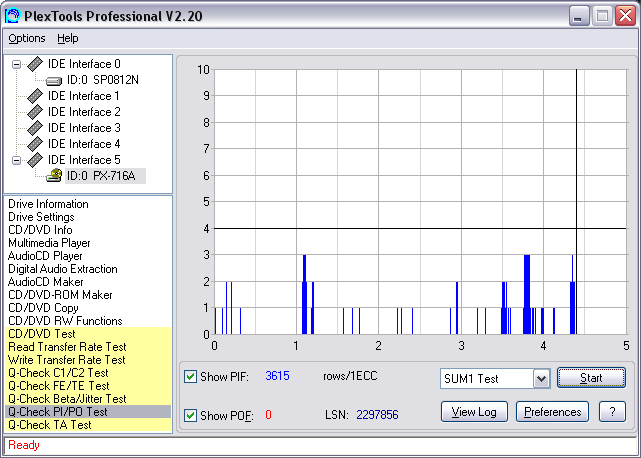Open AudioCD Player function
641x458 pixels.
pyautogui.click(x=45, y=256)
